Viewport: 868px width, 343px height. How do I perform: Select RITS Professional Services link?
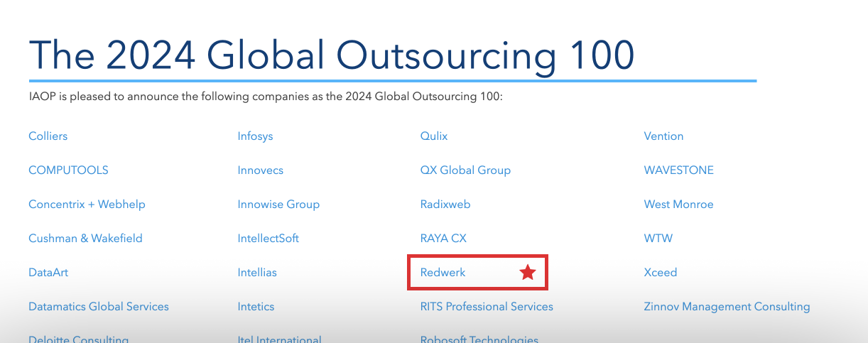[487, 306]
